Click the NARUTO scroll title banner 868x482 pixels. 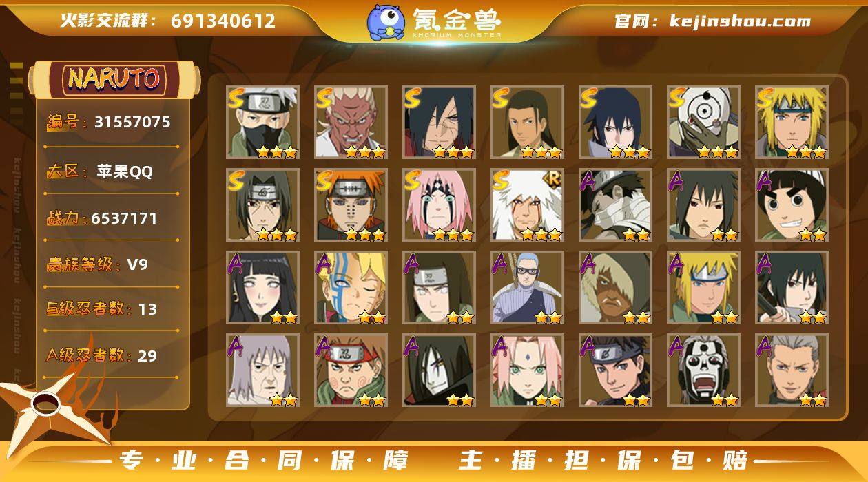tap(114, 79)
